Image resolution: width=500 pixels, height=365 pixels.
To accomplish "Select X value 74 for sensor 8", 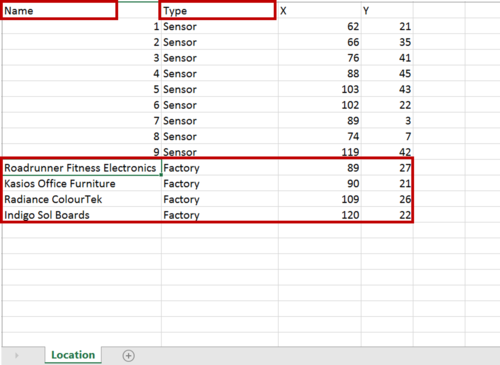I will (320, 136).
